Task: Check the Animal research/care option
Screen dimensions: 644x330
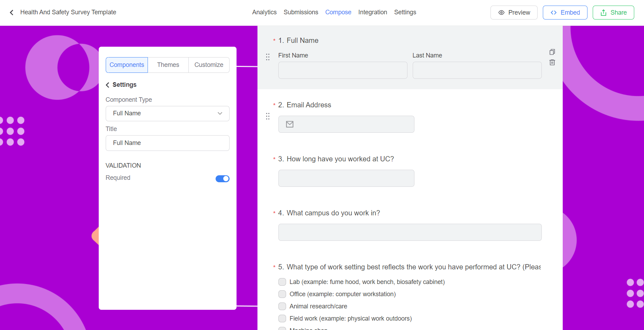Action: [282, 306]
